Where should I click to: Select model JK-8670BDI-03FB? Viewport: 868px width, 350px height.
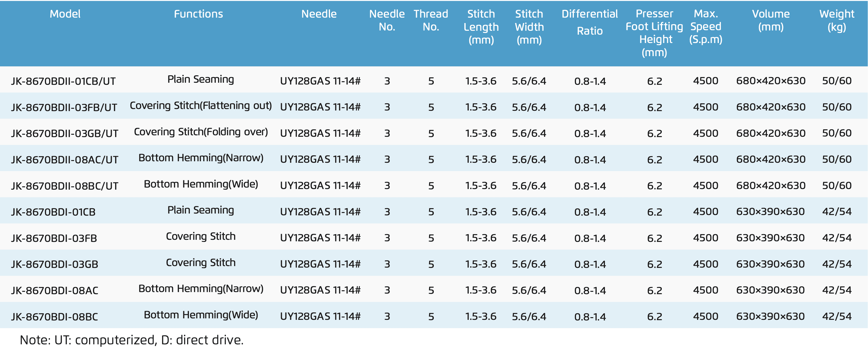click(54, 238)
